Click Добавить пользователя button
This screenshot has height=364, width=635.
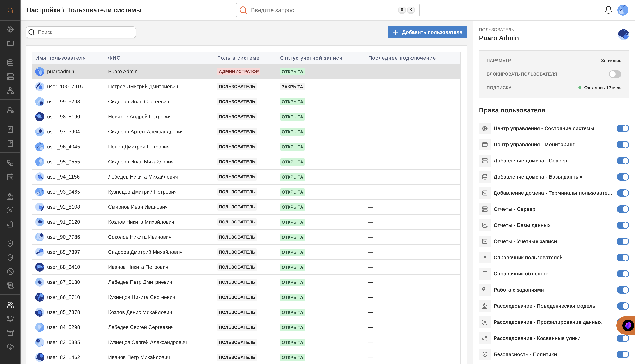click(x=427, y=32)
